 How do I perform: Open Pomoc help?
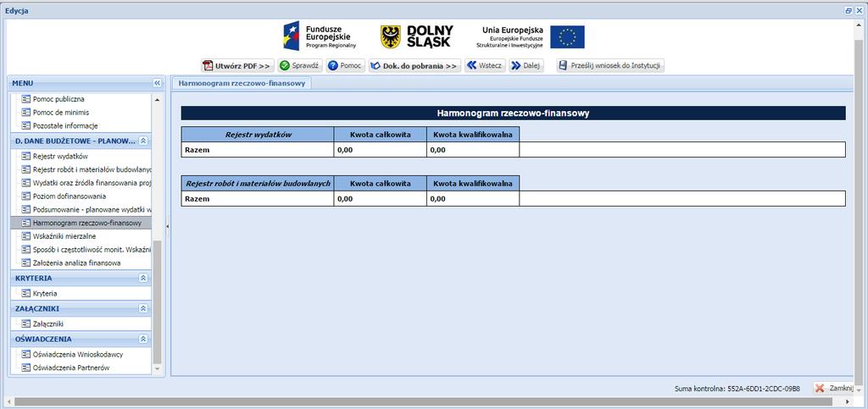pyautogui.click(x=346, y=66)
